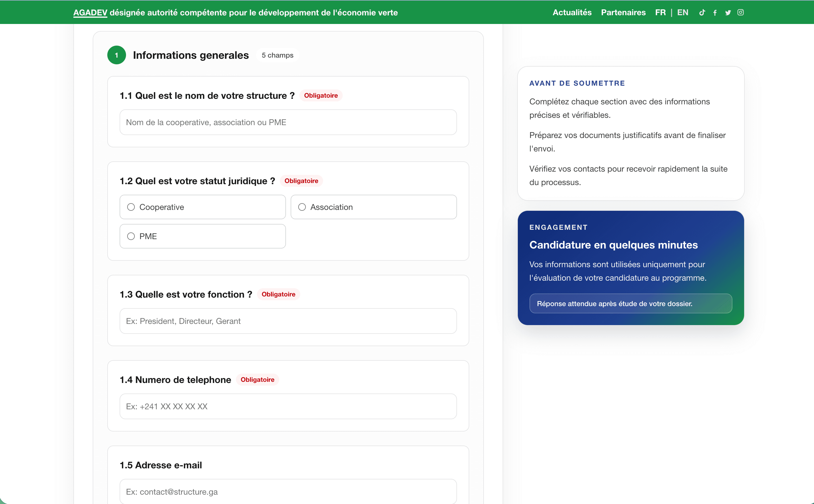
Task: Open the Twitter social icon
Action: pyautogui.click(x=728, y=13)
